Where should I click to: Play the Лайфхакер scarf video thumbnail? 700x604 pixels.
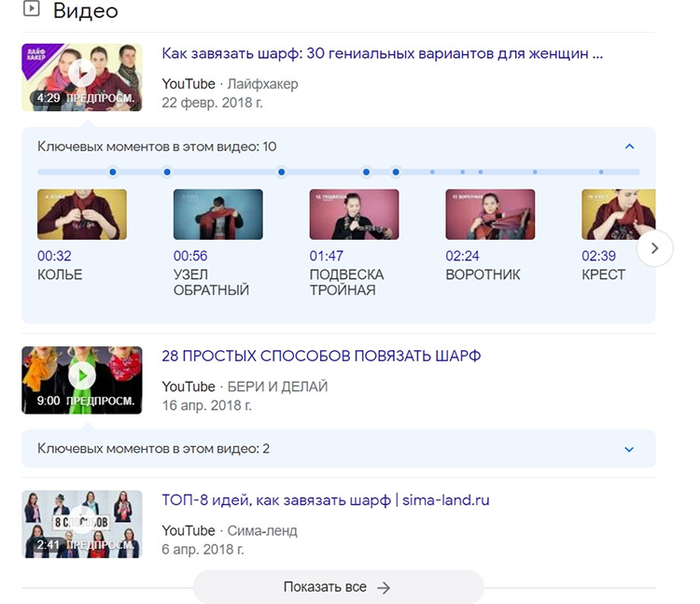point(81,77)
